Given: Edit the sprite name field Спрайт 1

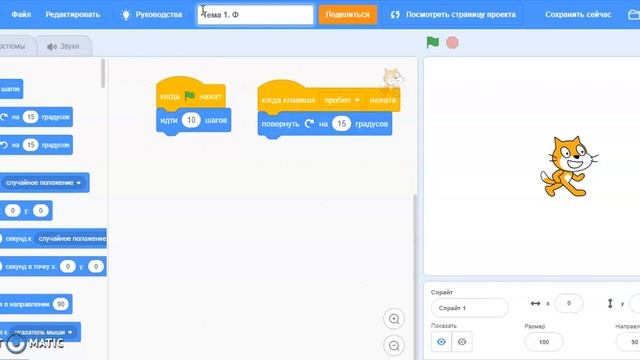Looking at the screenshot, I should click(x=470, y=308).
